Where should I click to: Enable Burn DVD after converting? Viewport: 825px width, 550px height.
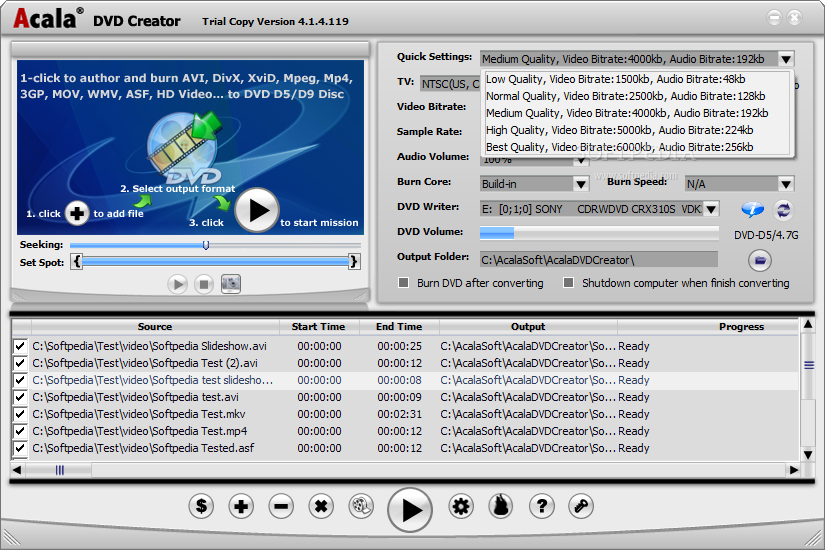pos(404,283)
